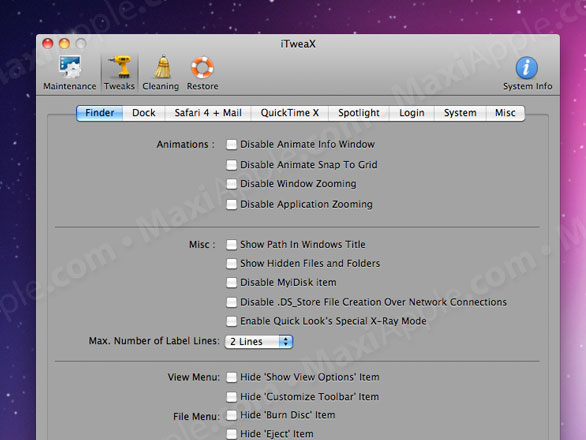Check Show Hidden Files and Folders
The image size is (586, 440).
231,264
